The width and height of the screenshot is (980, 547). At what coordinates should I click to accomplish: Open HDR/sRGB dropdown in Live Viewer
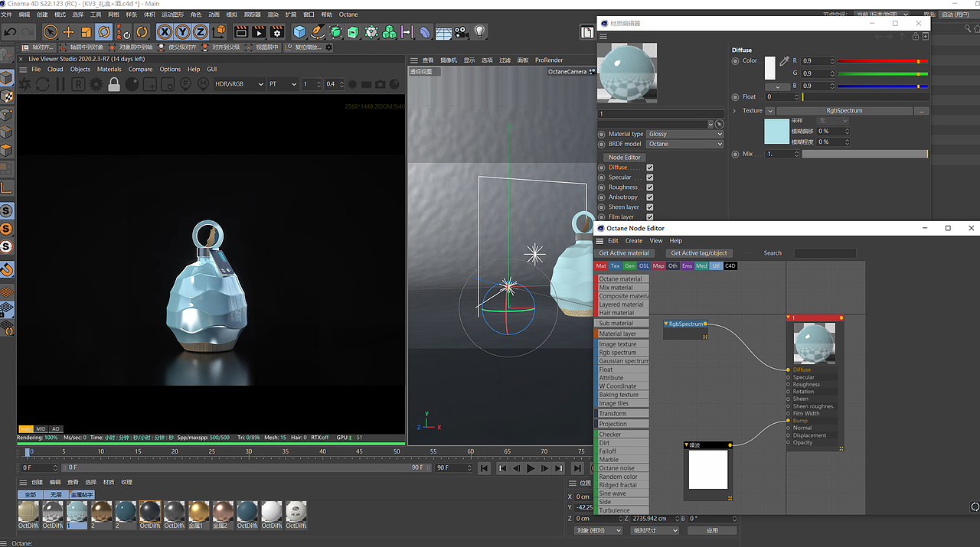(239, 84)
